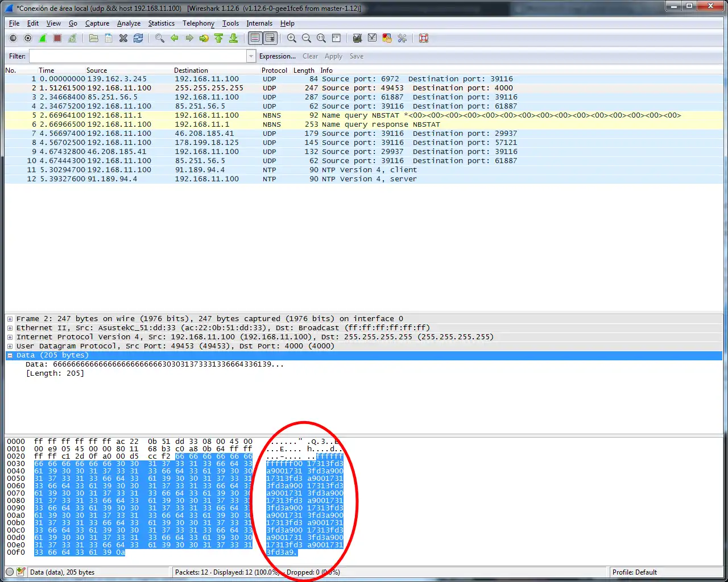Open the Analyze menu
728x582 pixels.
coord(129,23)
